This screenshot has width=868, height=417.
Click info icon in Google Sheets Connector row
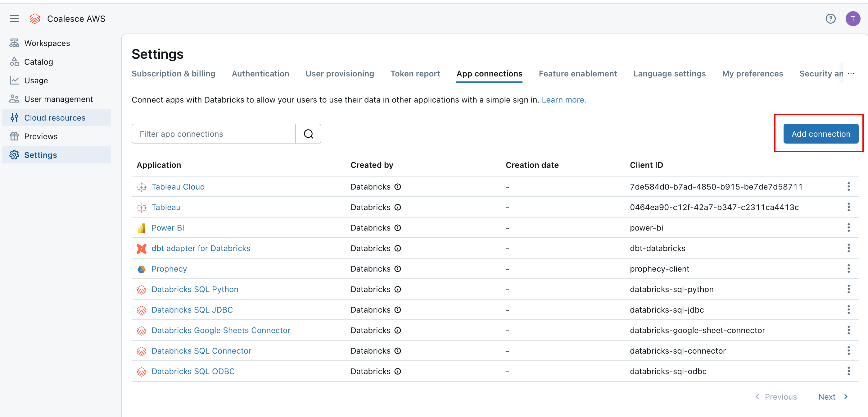click(x=398, y=331)
